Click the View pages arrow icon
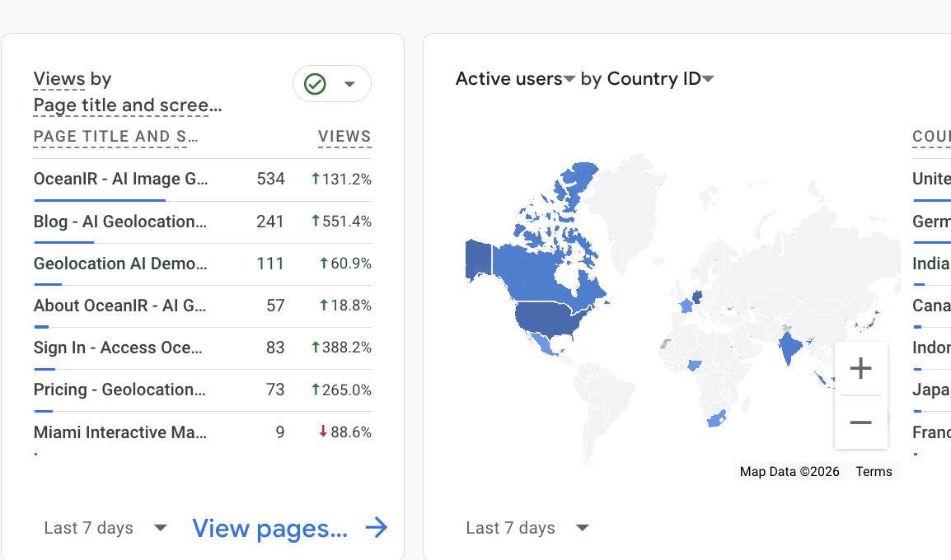 [x=377, y=528]
